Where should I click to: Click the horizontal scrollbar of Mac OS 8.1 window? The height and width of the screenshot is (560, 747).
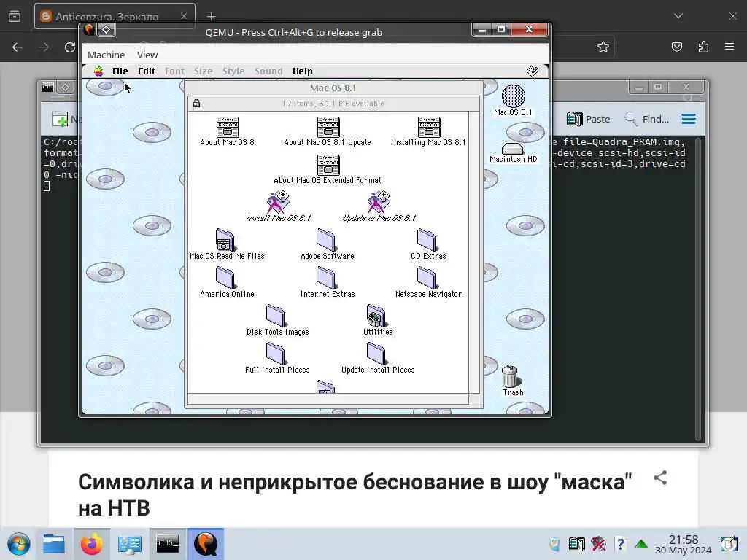[x=328, y=399]
